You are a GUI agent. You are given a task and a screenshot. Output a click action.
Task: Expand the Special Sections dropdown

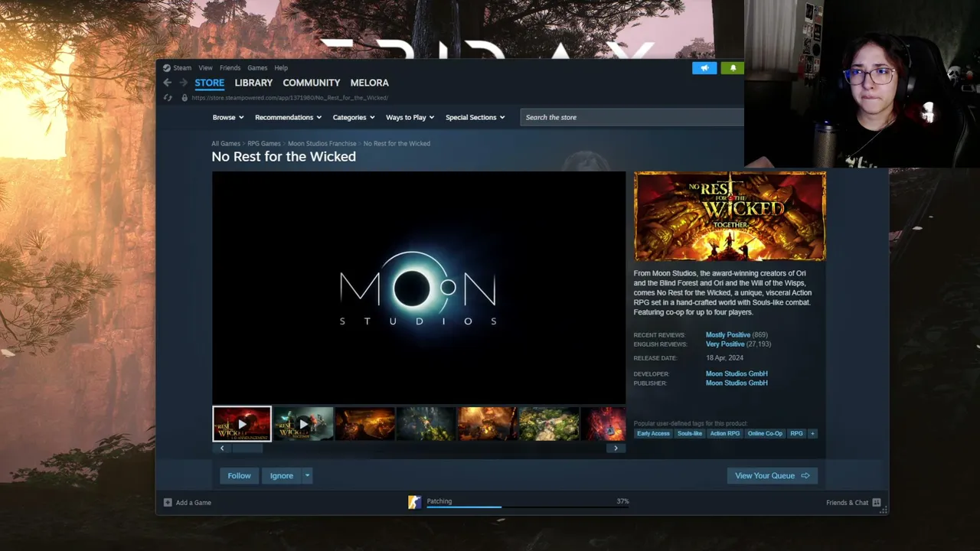click(x=475, y=117)
